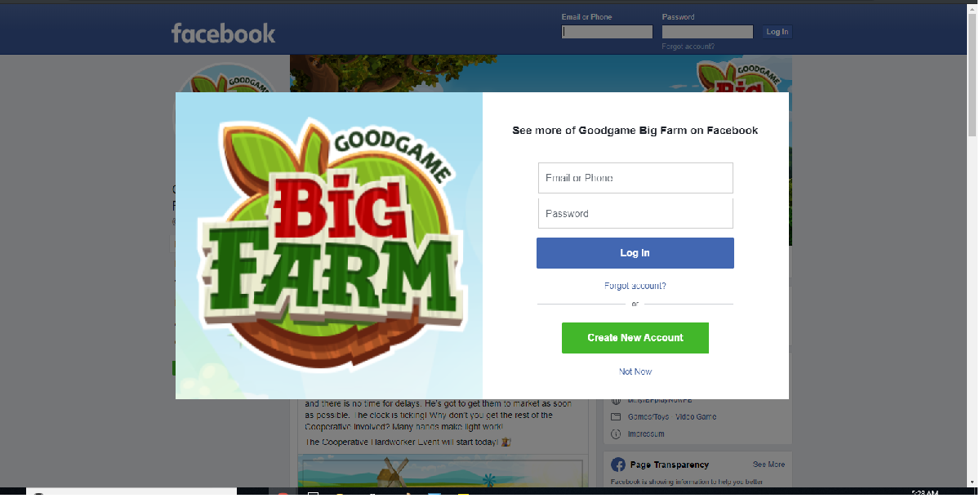Click the Goodgame Big Farm logo image

click(x=329, y=246)
